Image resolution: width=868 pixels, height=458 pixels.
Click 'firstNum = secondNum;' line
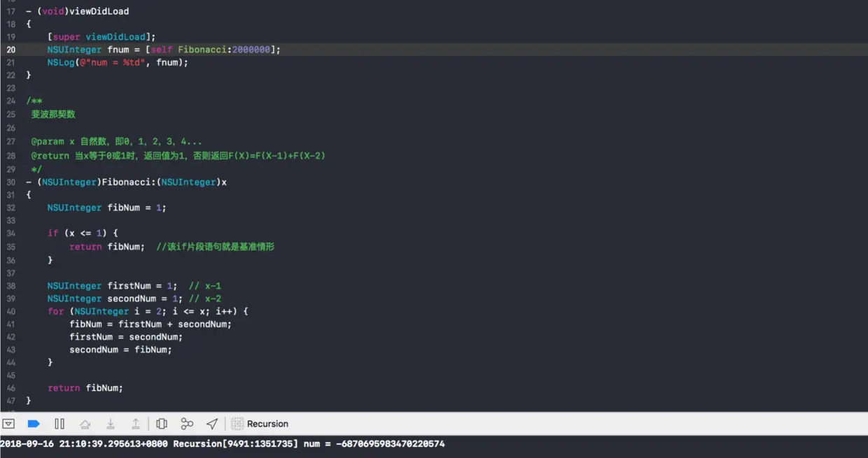pyautogui.click(x=126, y=337)
